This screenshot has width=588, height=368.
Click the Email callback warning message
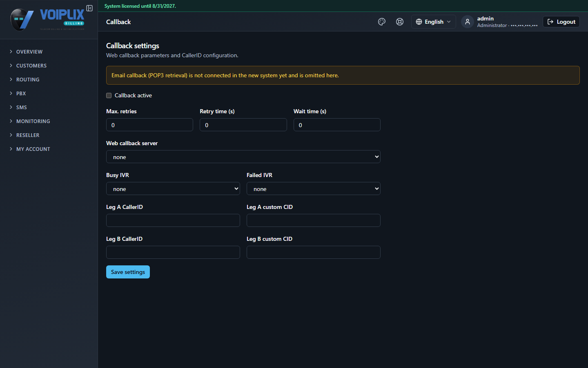pyautogui.click(x=343, y=75)
